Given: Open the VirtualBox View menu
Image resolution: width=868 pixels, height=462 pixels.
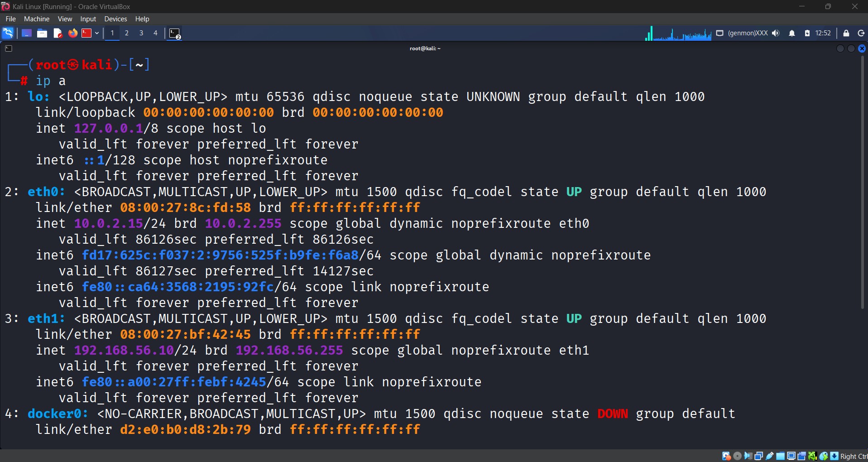Looking at the screenshot, I should (65, 19).
